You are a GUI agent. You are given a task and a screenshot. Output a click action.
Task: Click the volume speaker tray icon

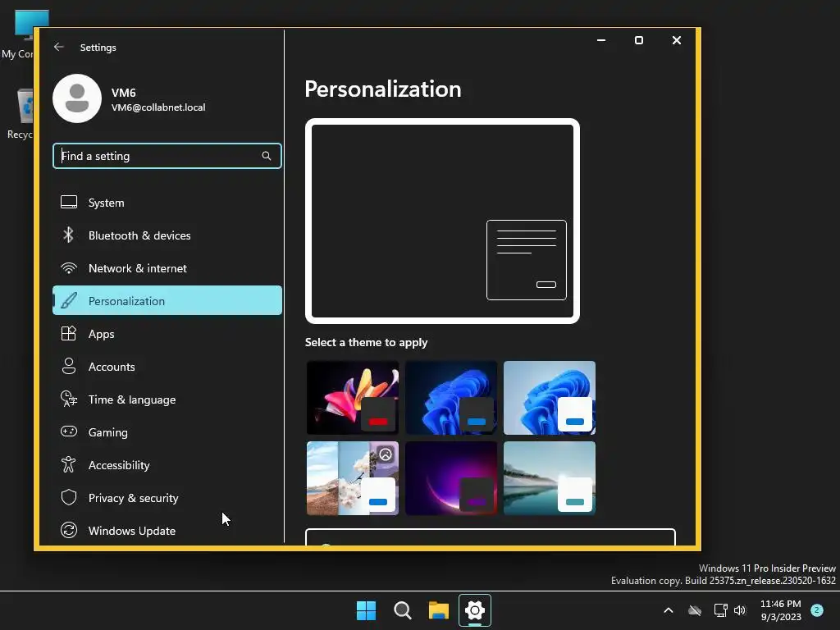click(x=740, y=610)
